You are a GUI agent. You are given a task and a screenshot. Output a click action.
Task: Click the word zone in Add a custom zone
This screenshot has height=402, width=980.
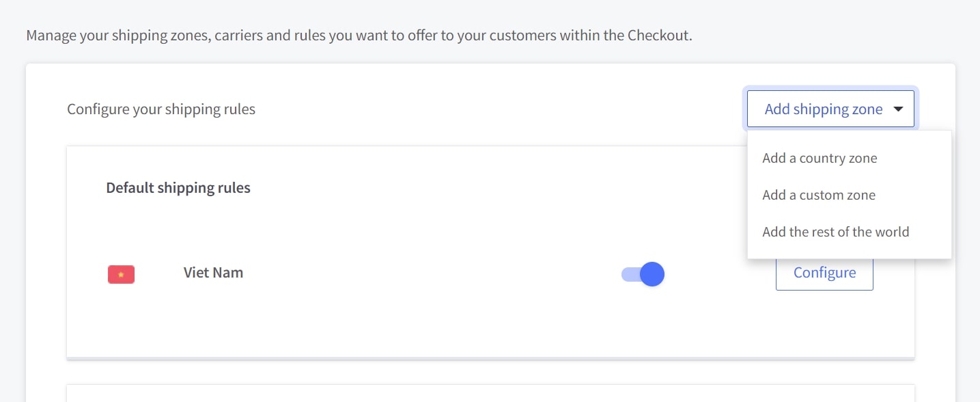(x=859, y=195)
